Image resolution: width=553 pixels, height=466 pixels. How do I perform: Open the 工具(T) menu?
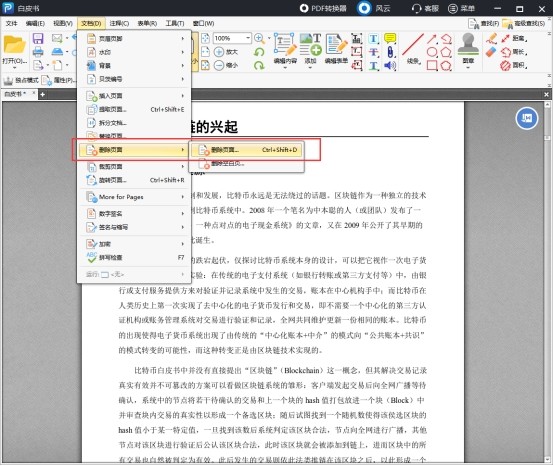click(x=175, y=23)
